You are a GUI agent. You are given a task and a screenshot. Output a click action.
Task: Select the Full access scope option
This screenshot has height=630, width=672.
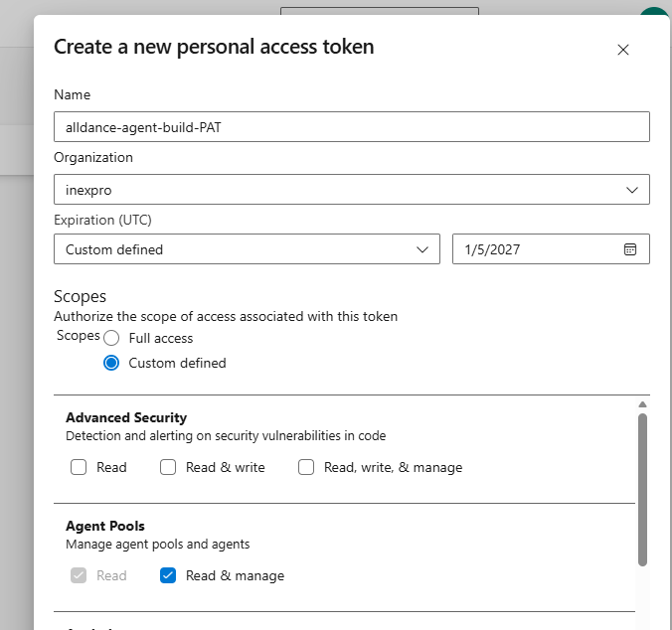[x=112, y=338]
